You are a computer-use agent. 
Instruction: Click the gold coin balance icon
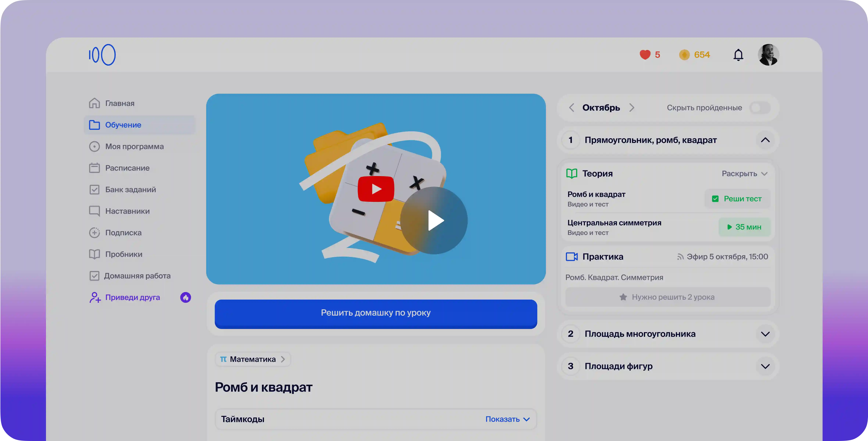point(684,55)
